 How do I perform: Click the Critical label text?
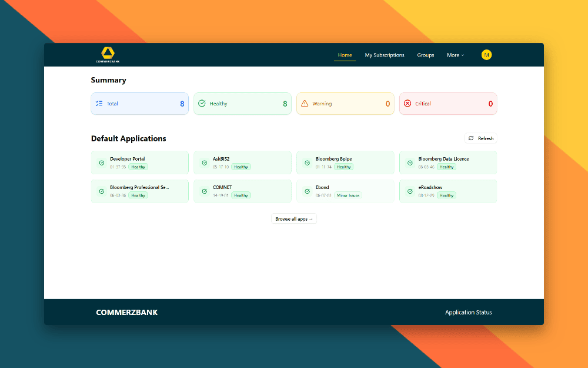pos(423,104)
